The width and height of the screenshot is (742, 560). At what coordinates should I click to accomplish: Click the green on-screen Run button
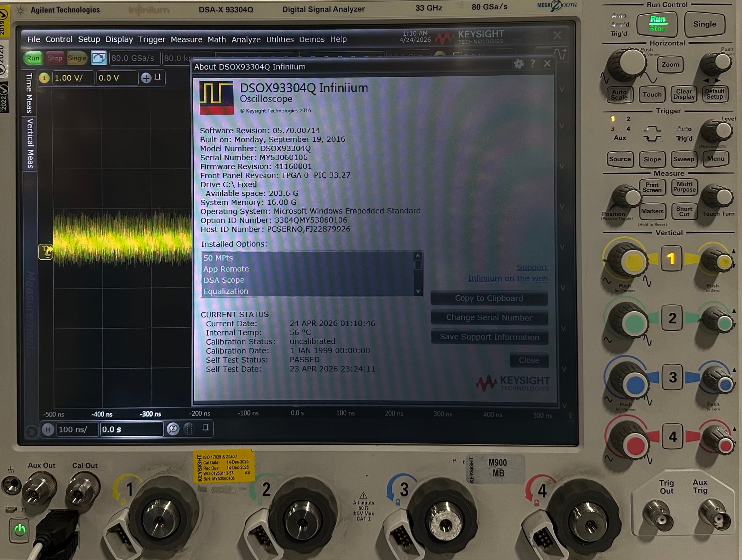coord(33,58)
